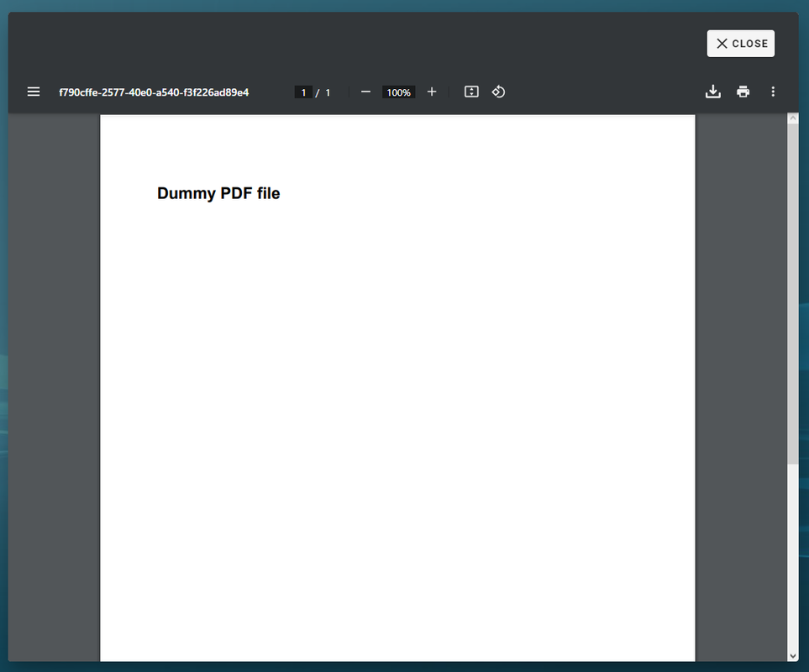Click the fit to page icon

click(471, 92)
